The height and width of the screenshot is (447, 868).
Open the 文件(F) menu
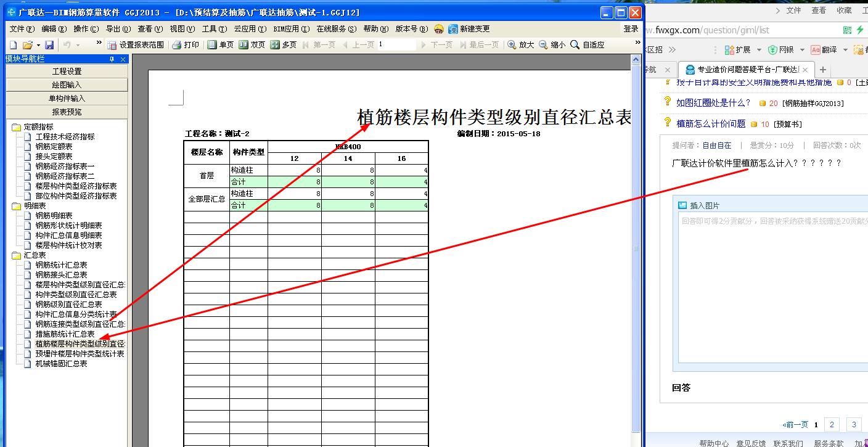pos(22,29)
